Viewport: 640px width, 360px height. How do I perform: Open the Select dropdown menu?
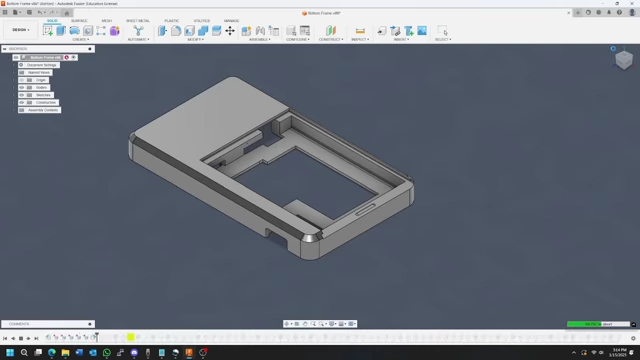pos(443,40)
